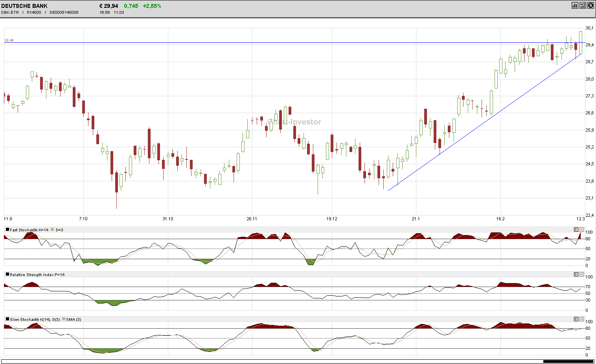596x364 pixels.
Task: Remove the Relative Strength Index panel
Action: click(x=581, y=274)
